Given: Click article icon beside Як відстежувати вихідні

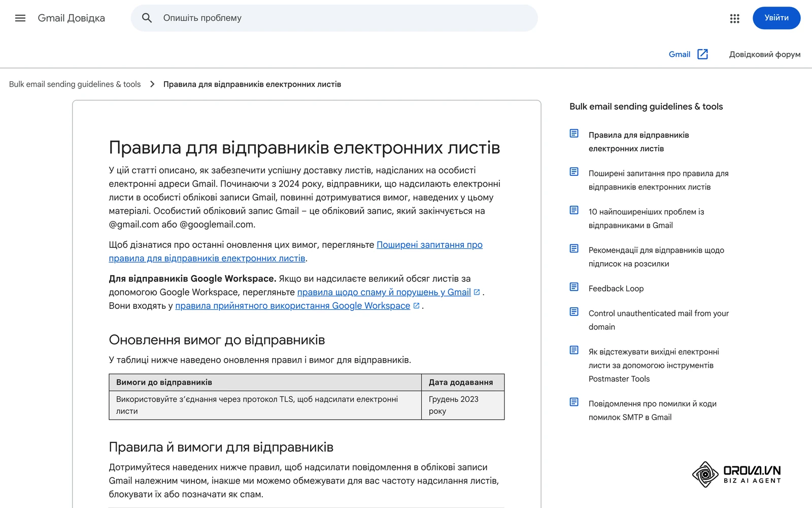Looking at the screenshot, I should pyautogui.click(x=574, y=350).
